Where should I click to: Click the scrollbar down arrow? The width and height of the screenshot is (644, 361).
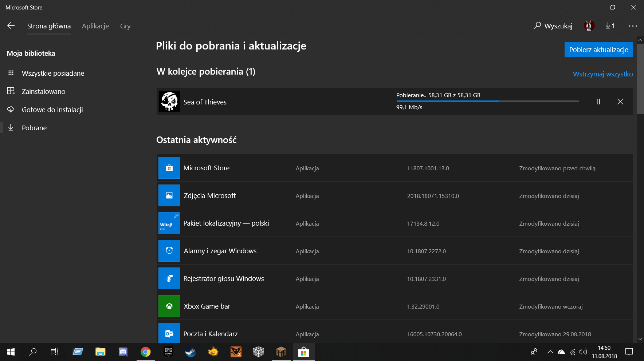coord(640,339)
